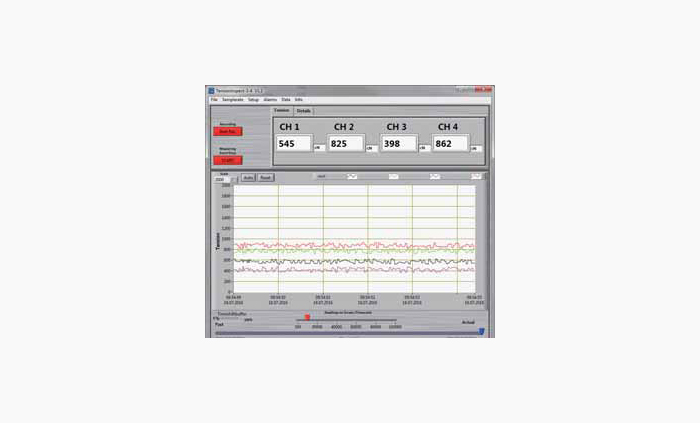Image resolution: width=700 pixels, height=423 pixels.
Task: Click the red Recording button
Action: (x=226, y=131)
